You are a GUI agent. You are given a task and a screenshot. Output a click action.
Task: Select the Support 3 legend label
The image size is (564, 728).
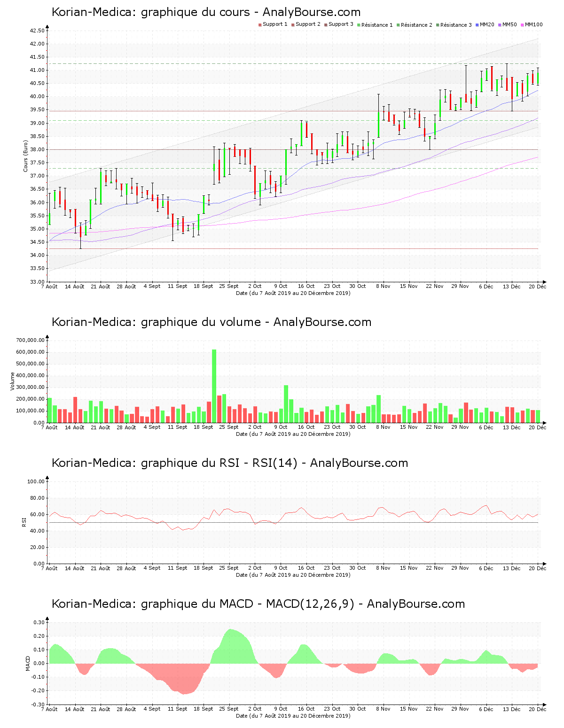coord(341,24)
